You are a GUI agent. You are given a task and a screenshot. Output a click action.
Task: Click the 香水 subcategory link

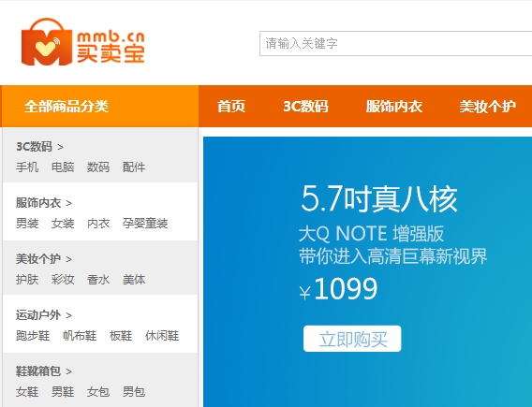[98, 280]
